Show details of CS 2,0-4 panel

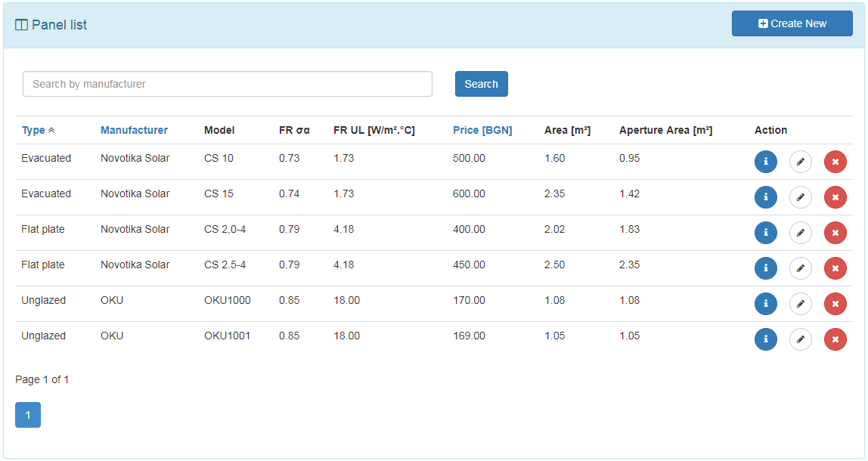(766, 233)
